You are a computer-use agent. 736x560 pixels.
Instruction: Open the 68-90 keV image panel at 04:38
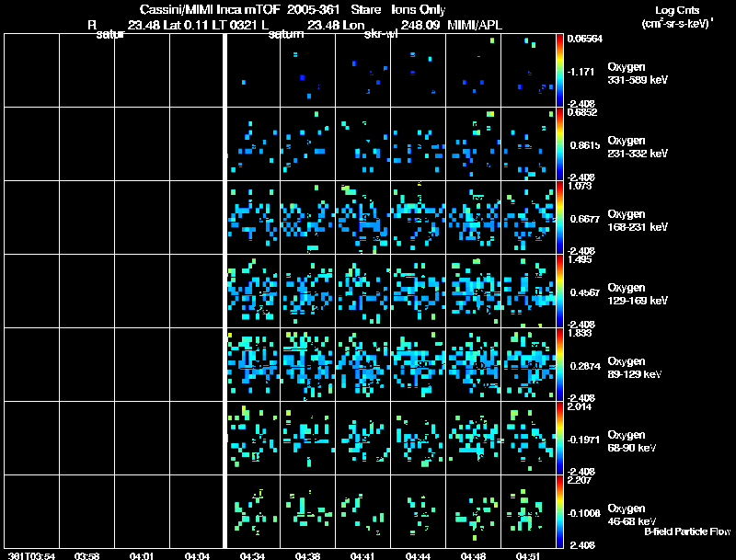[x=308, y=439]
